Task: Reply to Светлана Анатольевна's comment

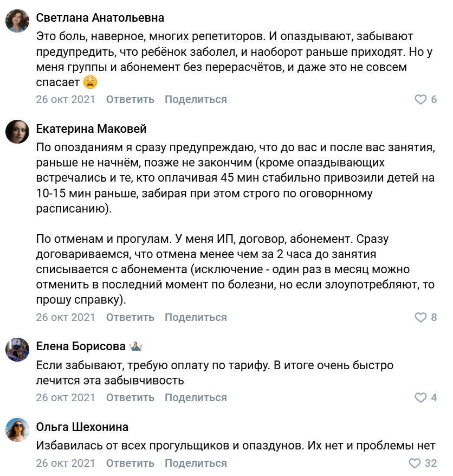Action: pos(130,100)
